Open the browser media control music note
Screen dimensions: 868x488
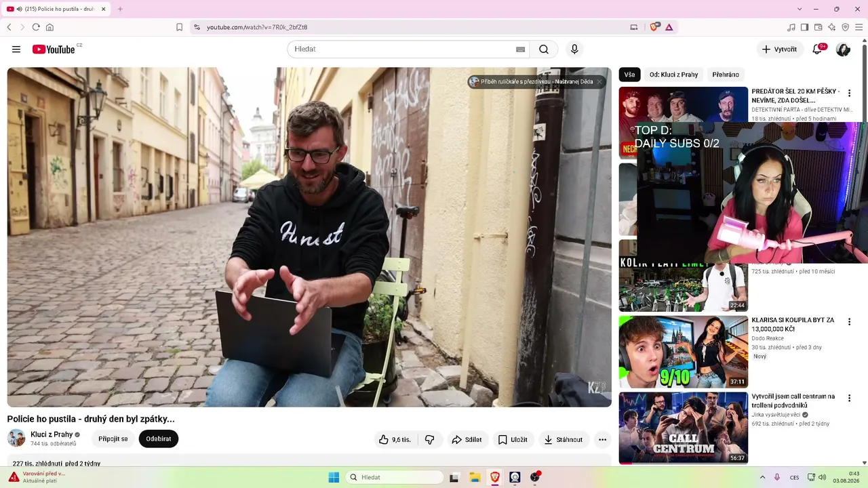point(791,27)
